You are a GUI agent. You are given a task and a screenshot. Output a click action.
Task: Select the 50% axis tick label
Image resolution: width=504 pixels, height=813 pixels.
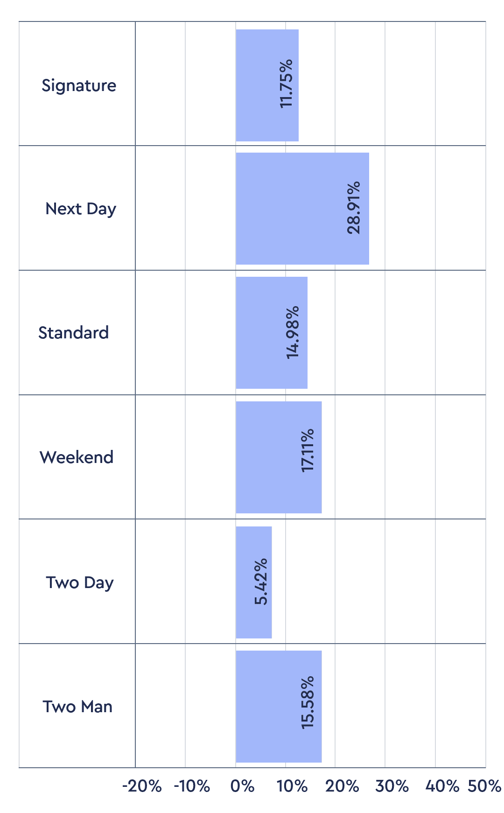484,786
